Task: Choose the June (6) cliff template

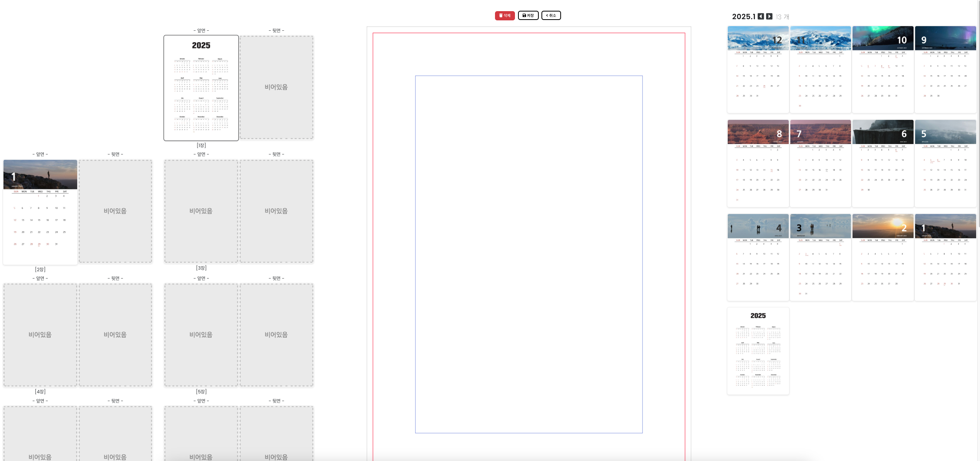Action: (883, 163)
